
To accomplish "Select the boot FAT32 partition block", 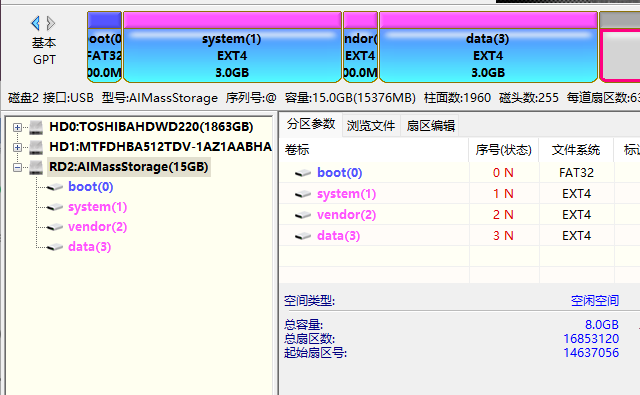I will 104,47.
